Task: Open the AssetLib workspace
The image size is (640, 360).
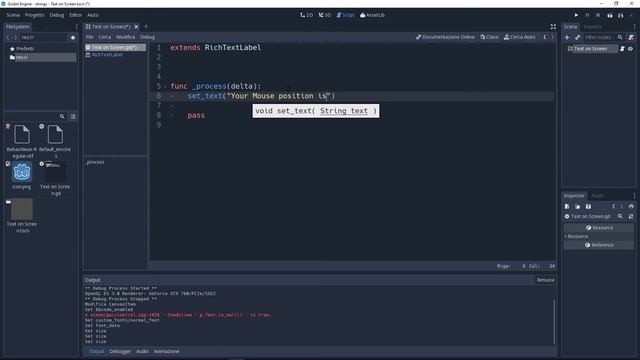Action: coord(372,15)
